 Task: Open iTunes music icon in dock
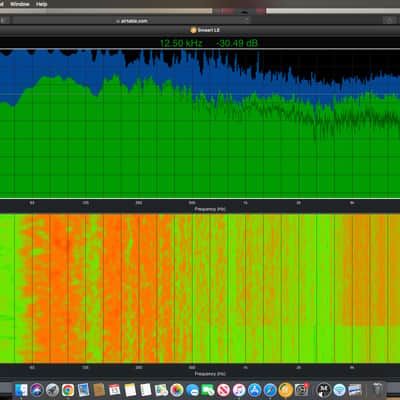click(239, 390)
